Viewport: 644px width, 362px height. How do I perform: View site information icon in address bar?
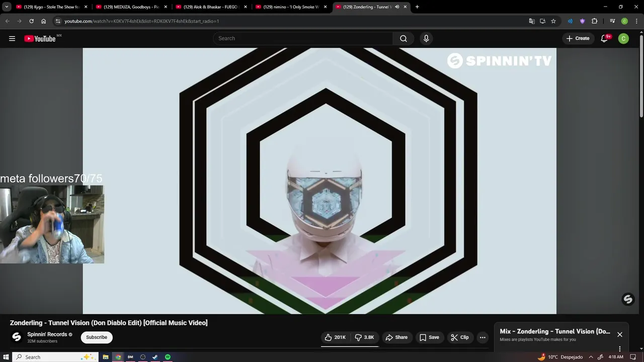(x=58, y=21)
